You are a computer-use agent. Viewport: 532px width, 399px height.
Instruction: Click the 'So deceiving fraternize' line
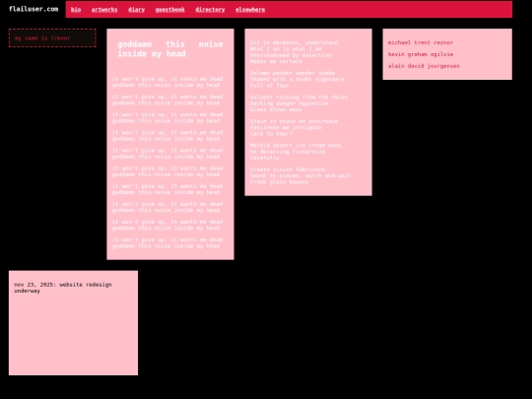pyautogui.click(x=288, y=152)
